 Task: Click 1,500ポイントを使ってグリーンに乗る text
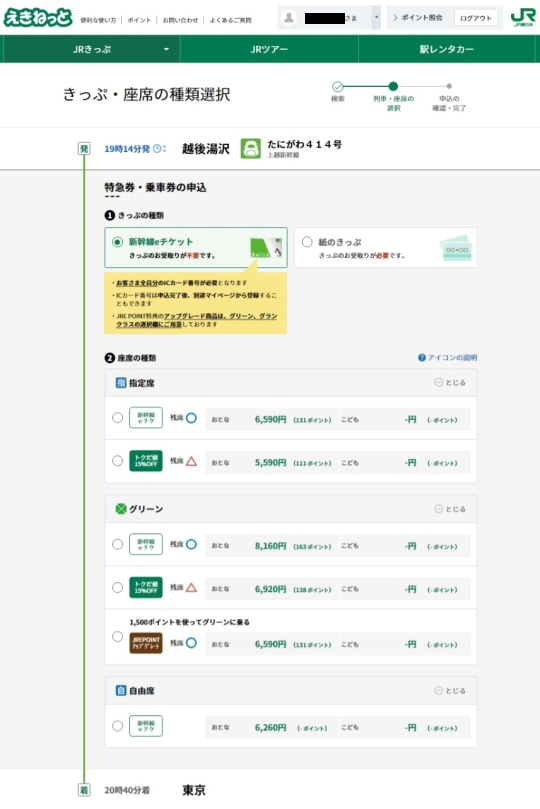tap(189, 622)
